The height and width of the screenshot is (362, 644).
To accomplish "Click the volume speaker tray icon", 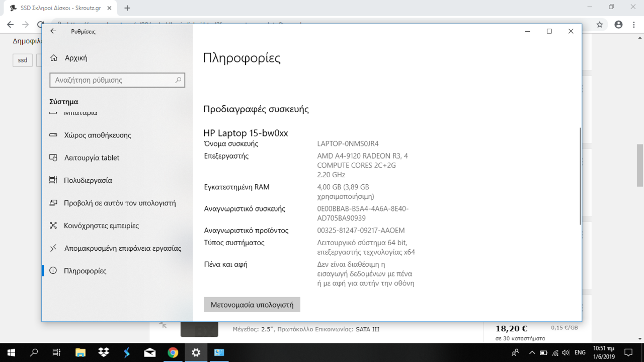I will tap(566, 352).
